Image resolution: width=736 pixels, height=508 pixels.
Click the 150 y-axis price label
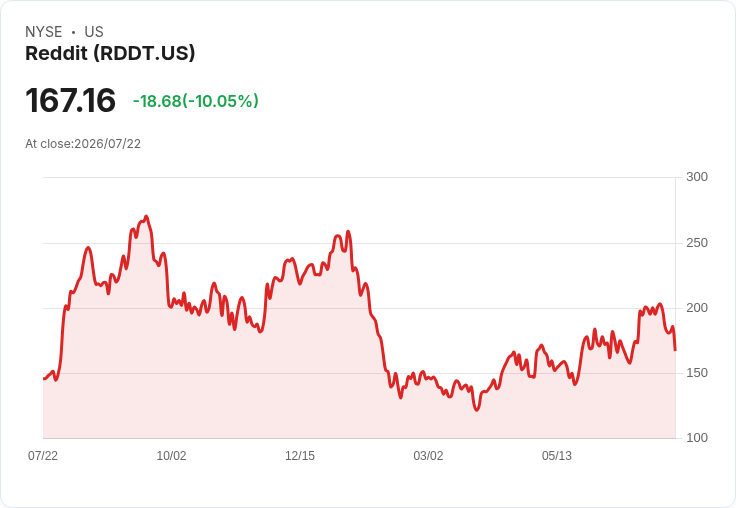click(x=697, y=373)
